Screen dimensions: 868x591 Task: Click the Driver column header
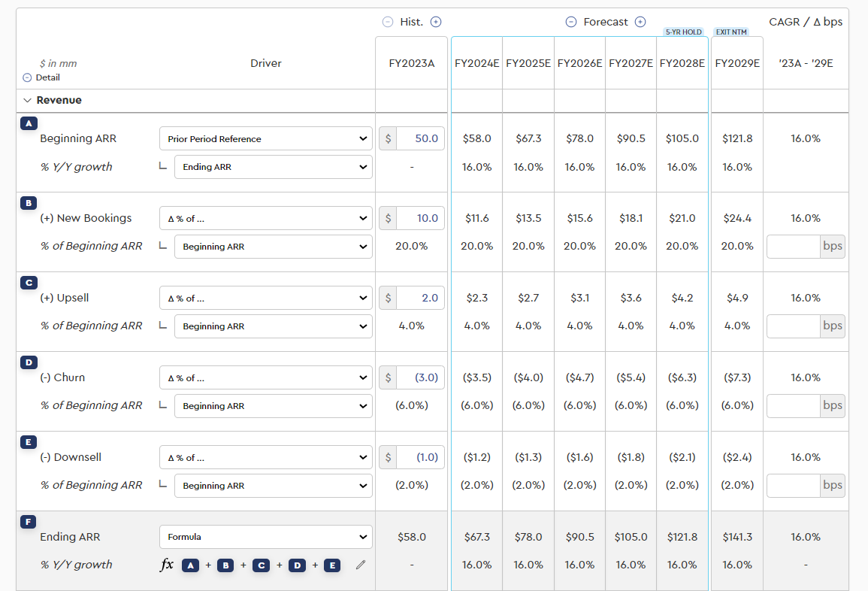coord(266,63)
